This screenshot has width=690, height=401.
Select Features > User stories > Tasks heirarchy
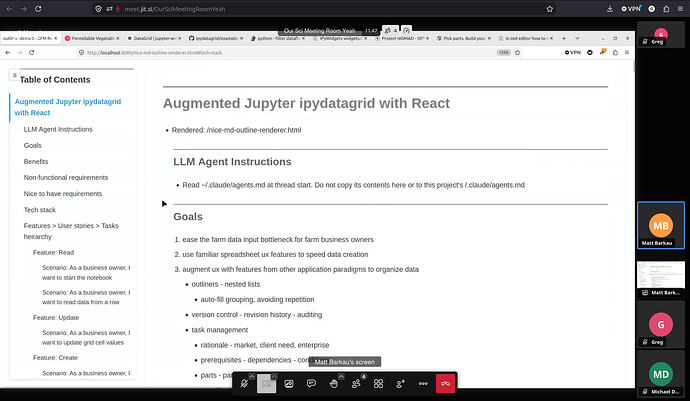click(x=71, y=231)
